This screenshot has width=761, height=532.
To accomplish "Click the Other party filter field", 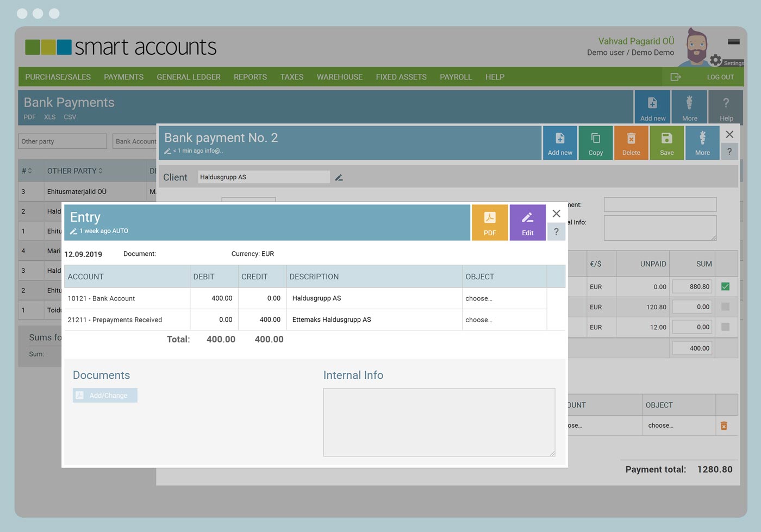I will pyautogui.click(x=63, y=141).
